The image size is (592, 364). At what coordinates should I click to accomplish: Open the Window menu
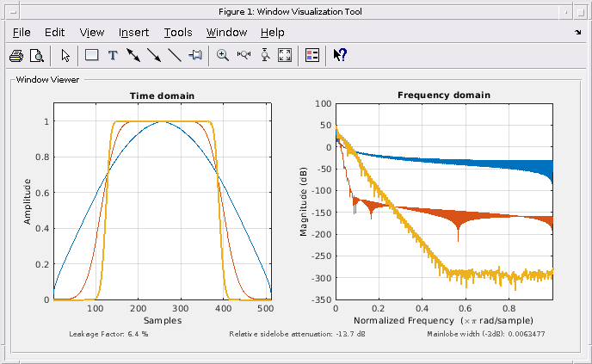[226, 33]
